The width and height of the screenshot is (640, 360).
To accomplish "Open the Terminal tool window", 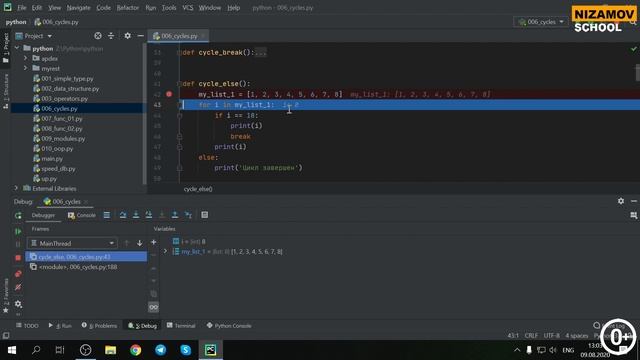I will coord(181,326).
